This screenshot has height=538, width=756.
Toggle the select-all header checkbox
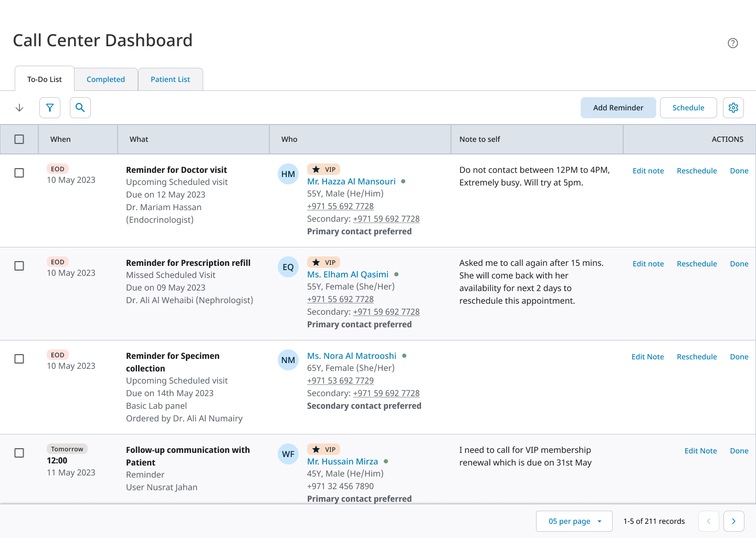pyautogui.click(x=19, y=139)
